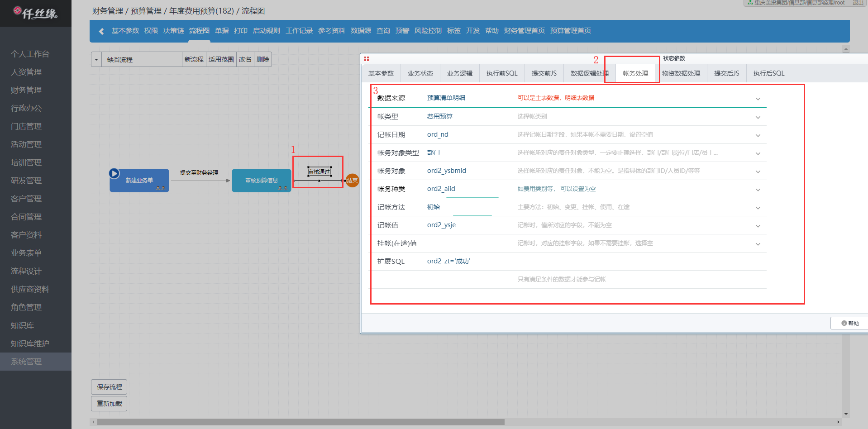The height and width of the screenshot is (429, 868).
Task: Open 风险控制 in the blue toolbar
Action: 428,31
